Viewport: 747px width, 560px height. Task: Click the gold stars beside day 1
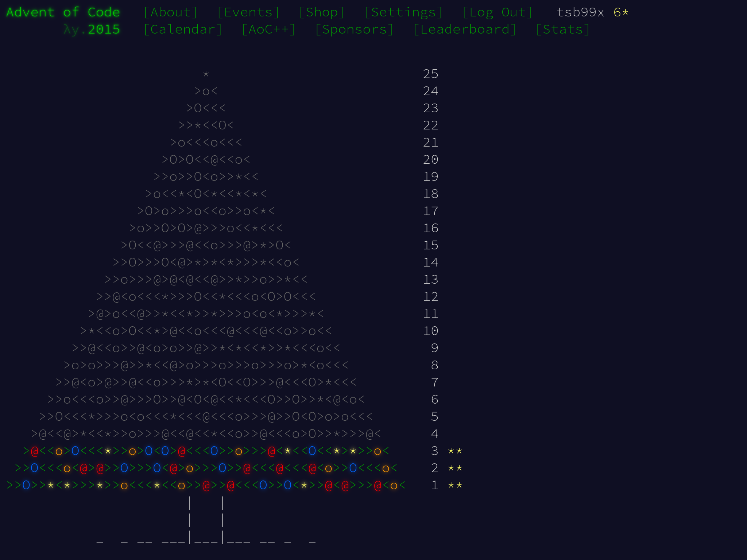coord(455,485)
